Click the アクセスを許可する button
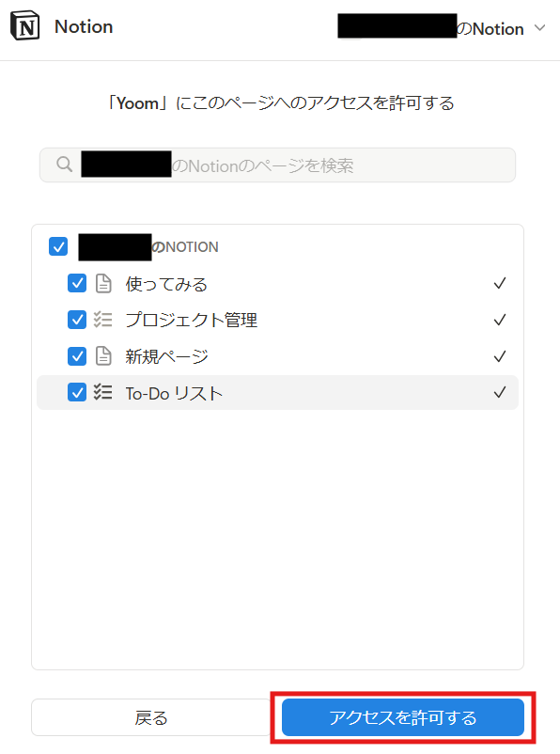Screen dimensions: 560x754 pos(403,717)
